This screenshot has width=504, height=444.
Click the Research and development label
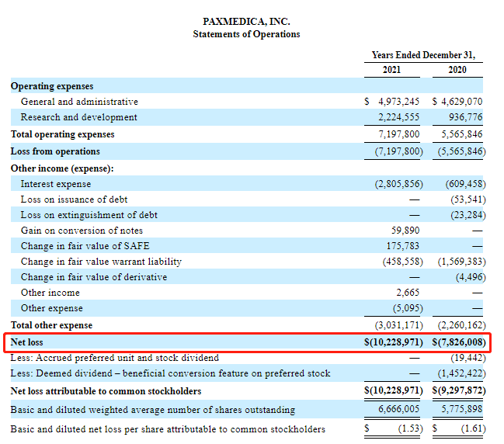tap(78, 117)
